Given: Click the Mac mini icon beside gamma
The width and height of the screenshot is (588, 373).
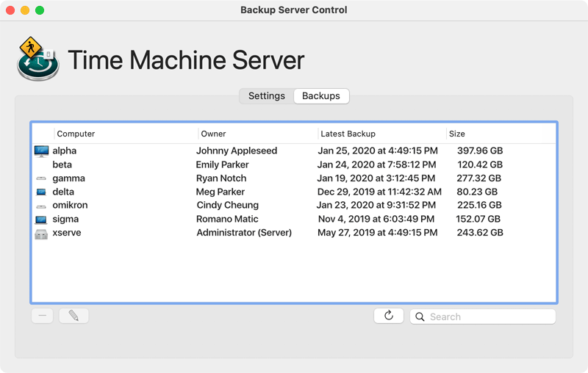Looking at the screenshot, I should [x=41, y=178].
